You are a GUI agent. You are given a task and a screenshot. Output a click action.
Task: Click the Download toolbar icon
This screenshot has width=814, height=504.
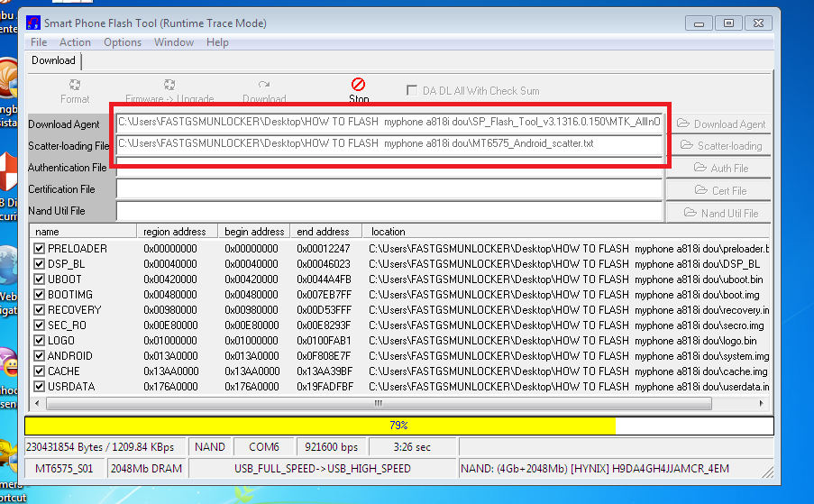pos(264,85)
